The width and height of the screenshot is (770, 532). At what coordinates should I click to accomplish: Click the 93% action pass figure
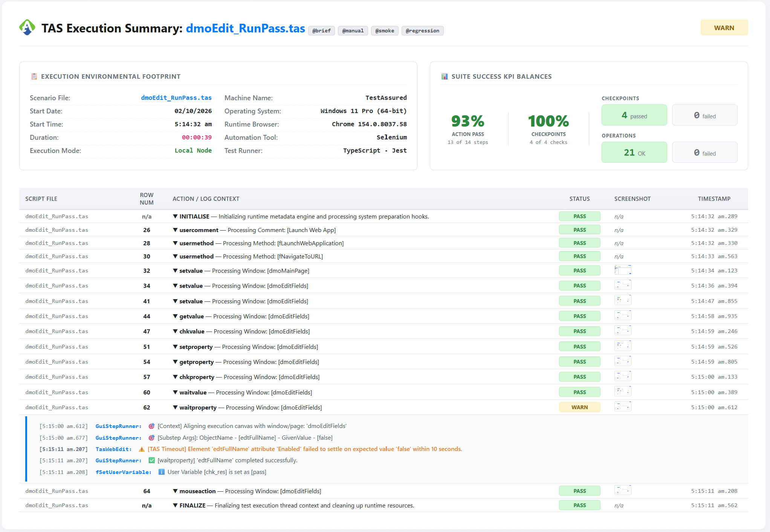(x=467, y=121)
